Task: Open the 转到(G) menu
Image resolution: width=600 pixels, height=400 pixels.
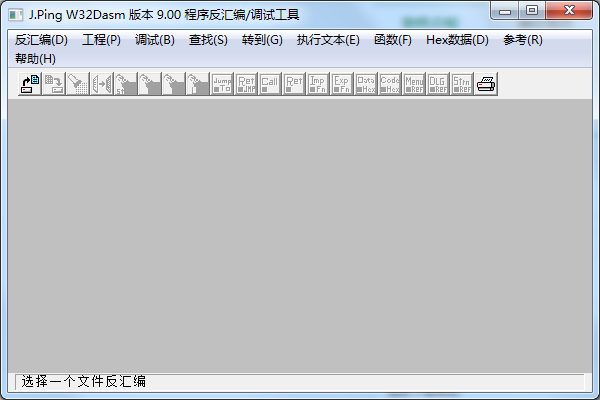Action: coord(262,40)
